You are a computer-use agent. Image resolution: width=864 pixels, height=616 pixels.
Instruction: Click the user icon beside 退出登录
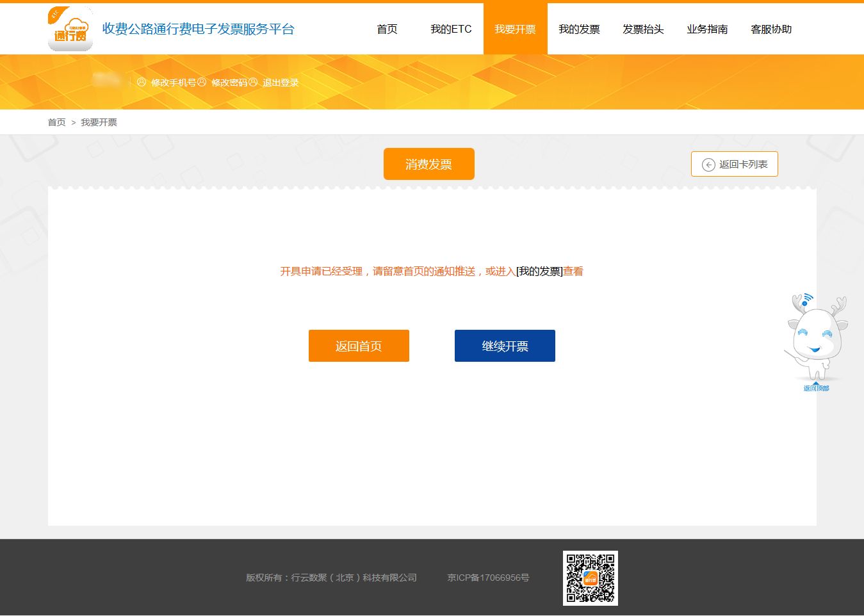[253, 82]
